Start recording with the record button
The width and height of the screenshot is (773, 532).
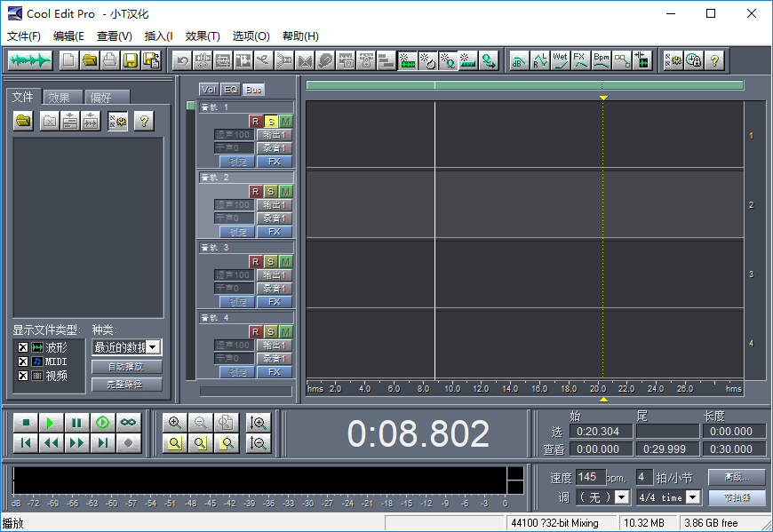[x=128, y=443]
